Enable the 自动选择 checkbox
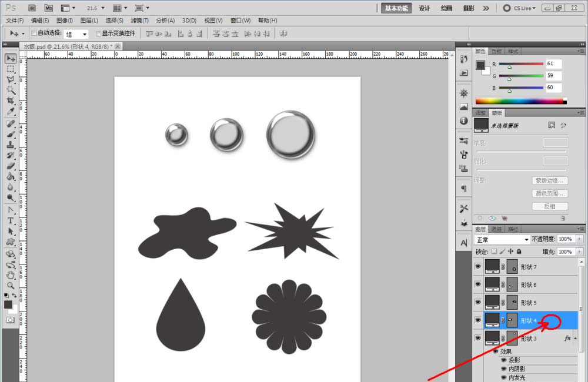The height and width of the screenshot is (382, 588). pyautogui.click(x=35, y=33)
